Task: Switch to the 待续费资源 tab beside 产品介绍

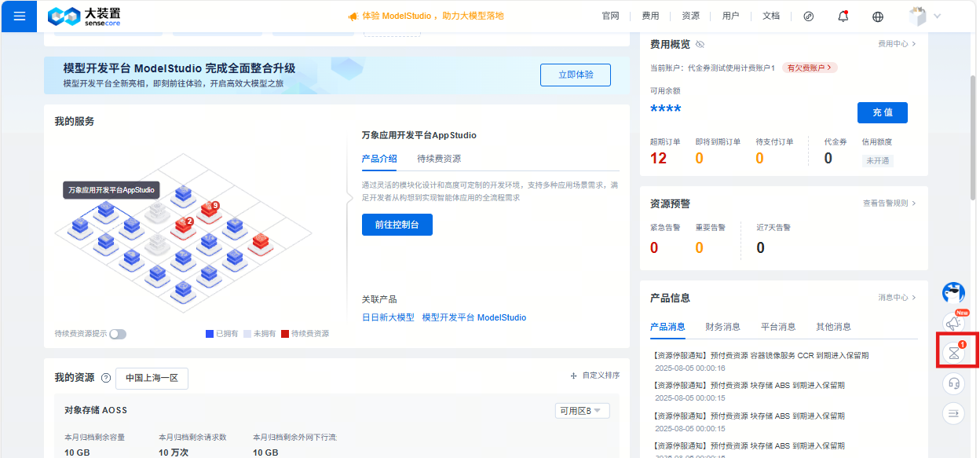Action: point(439,159)
